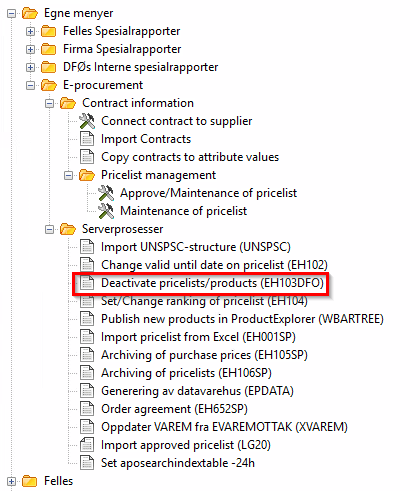The image size is (420, 491).
Task: Click document icon for Generering av datavarehus
Action: click(x=87, y=391)
